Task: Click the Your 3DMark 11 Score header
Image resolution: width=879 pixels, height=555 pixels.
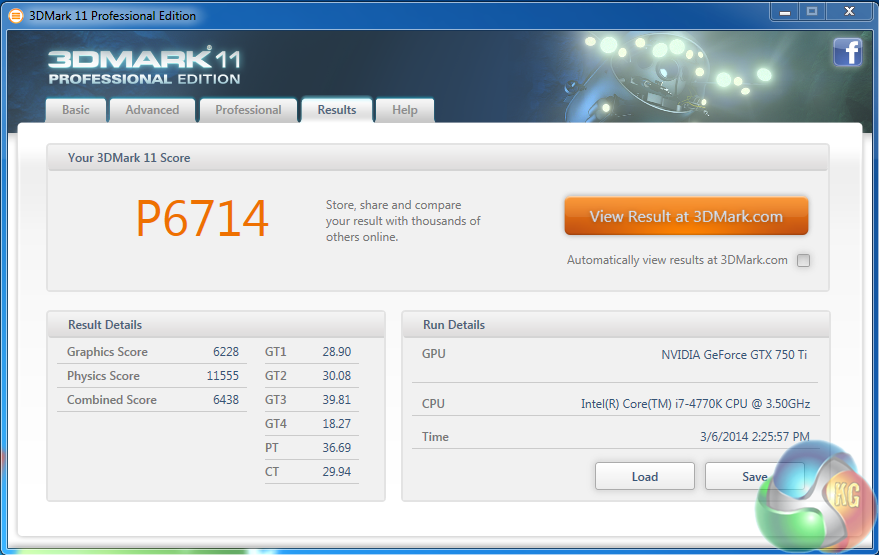Action: click(x=129, y=158)
